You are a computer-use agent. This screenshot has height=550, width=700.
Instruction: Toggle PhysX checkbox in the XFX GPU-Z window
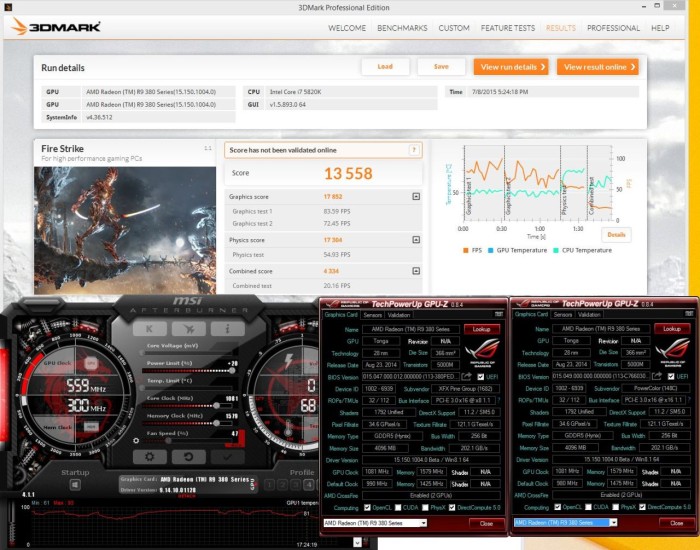click(x=425, y=508)
